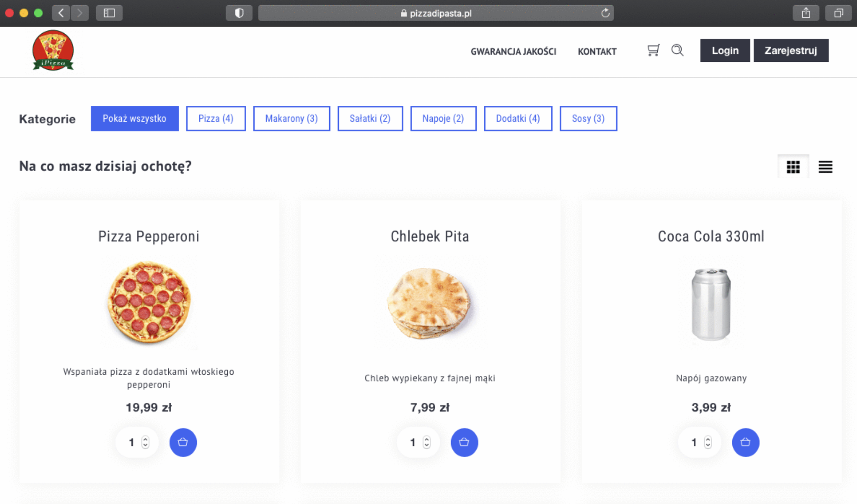857x504 pixels.
Task: Select the Makarony (3) category
Action: [291, 119]
